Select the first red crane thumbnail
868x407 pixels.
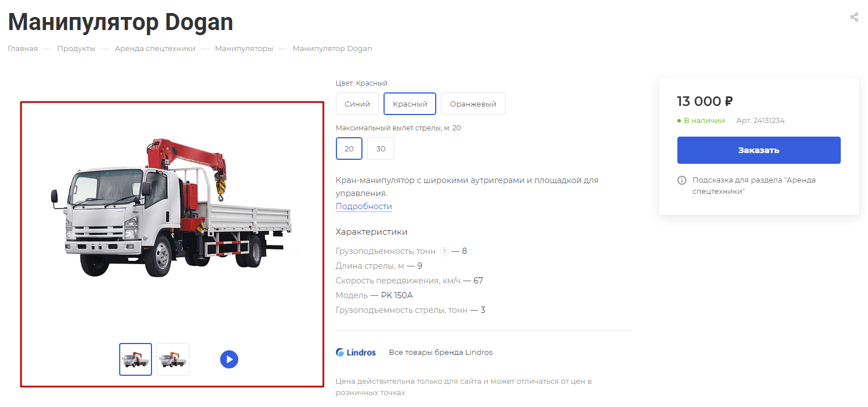coord(136,359)
